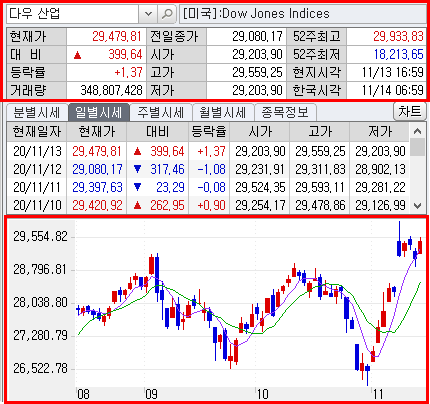Open the 종목정보 tab
Image resolution: width=430 pixels, height=404 pixels.
pos(285,113)
